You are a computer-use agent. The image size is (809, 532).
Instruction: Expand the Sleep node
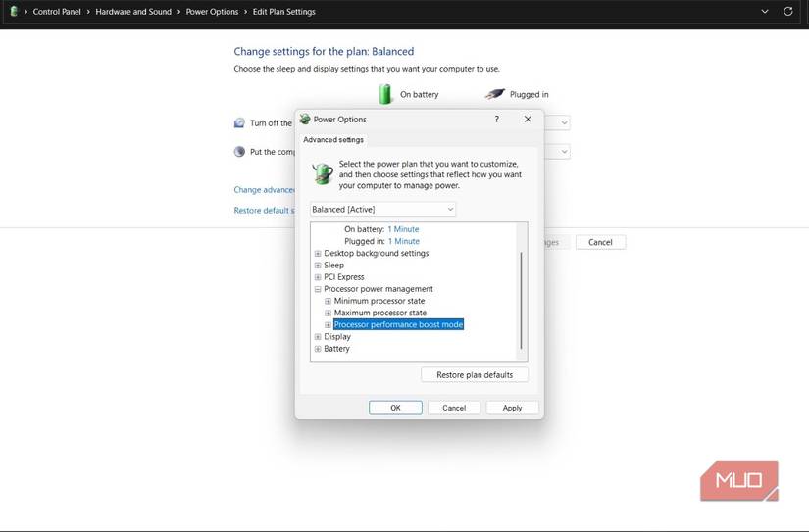click(x=318, y=265)
